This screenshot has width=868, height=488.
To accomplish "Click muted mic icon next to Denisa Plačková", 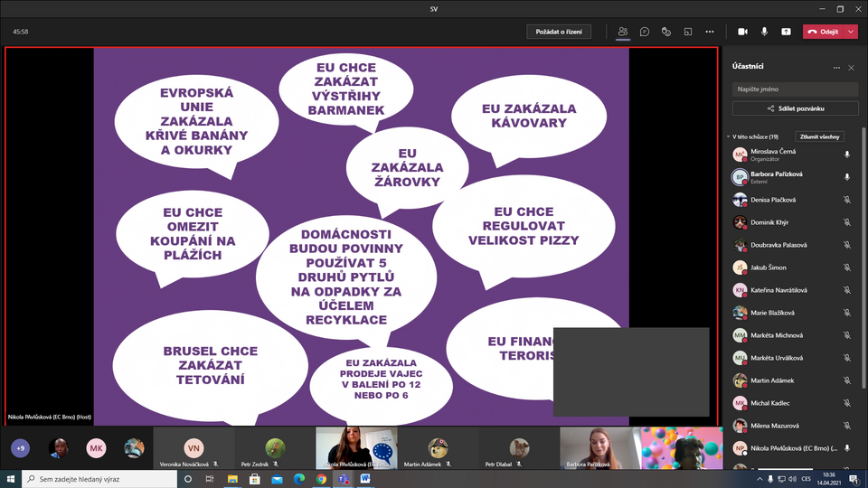I will pos(847,200).
